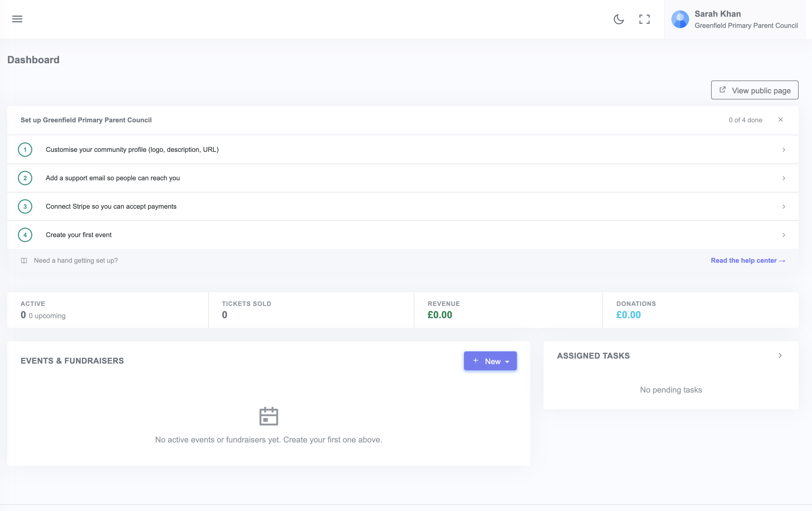Click the 0 upcoming label

pos(47,316)
